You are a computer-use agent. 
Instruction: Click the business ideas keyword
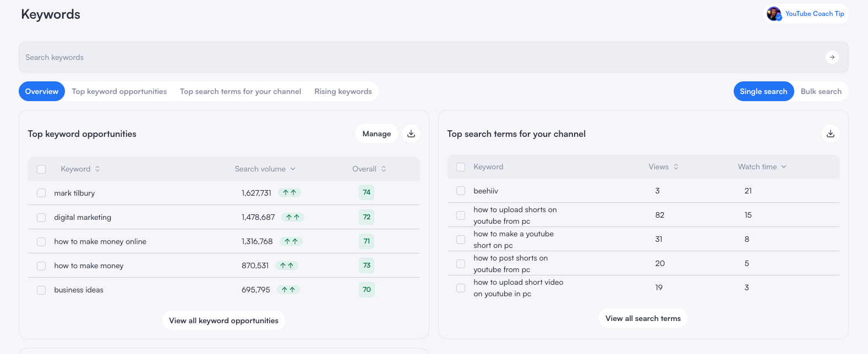click(x=79, y=290)
